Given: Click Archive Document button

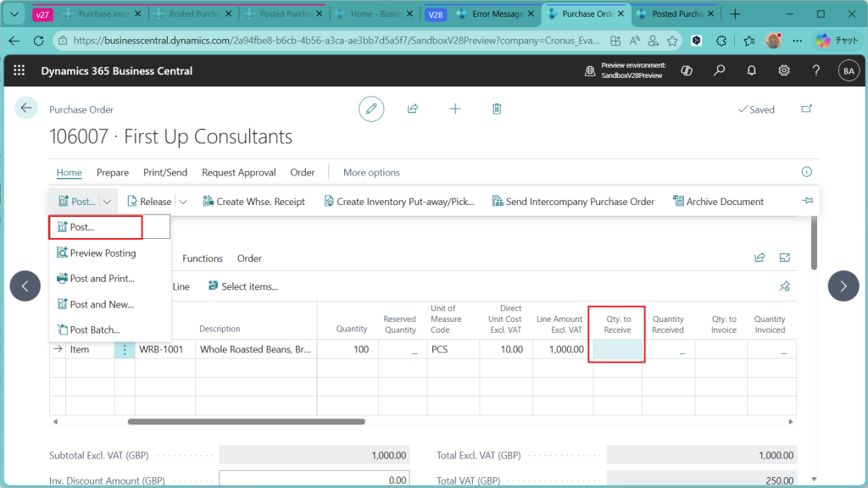Looking at the screenshot, I should [x=718, y=202].
